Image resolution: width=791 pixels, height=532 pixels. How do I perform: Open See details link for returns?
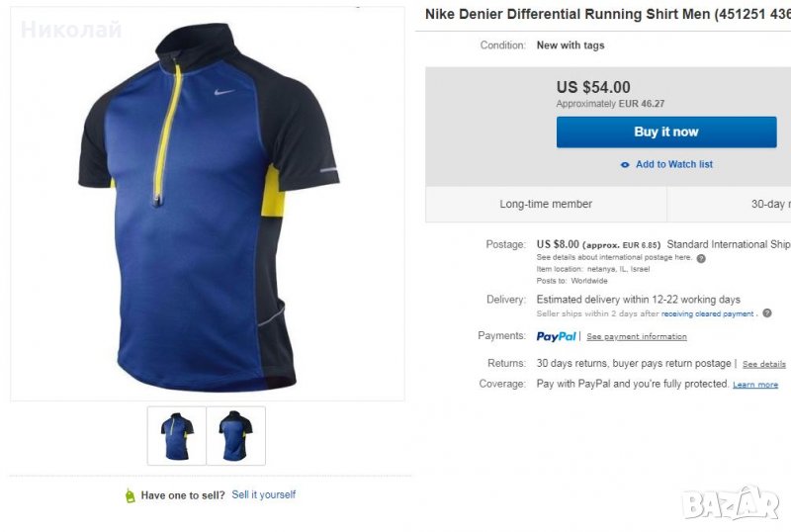(x=764, y=364)
